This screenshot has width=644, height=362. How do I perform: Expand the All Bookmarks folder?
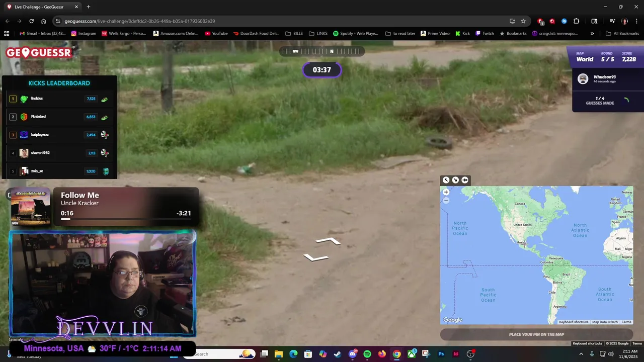click(x=622, y=34)
